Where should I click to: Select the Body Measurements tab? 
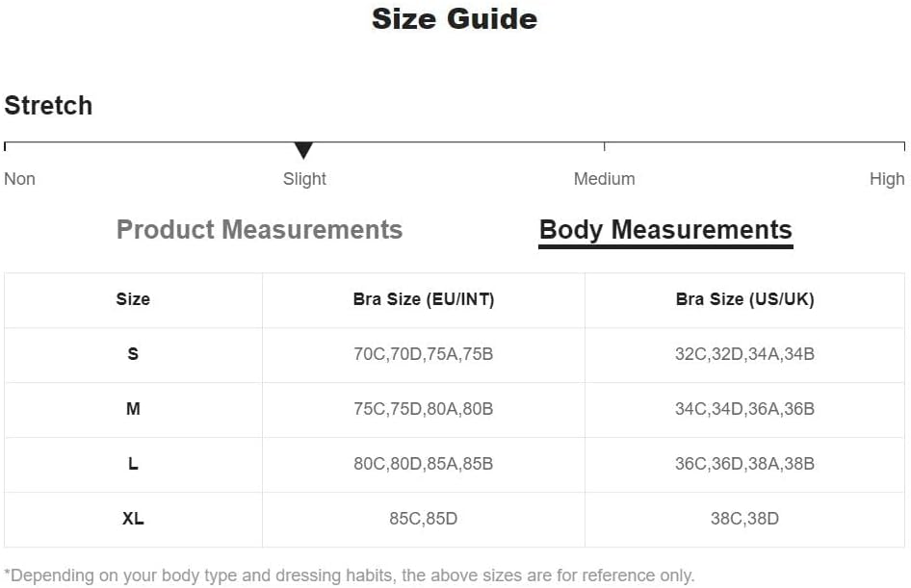(x=665, y=231)
